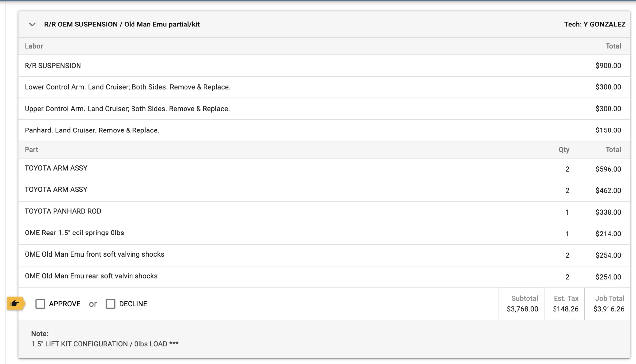Click the Subtotal $3,768.00 cell
636x364 pixels.
(522, 309)
